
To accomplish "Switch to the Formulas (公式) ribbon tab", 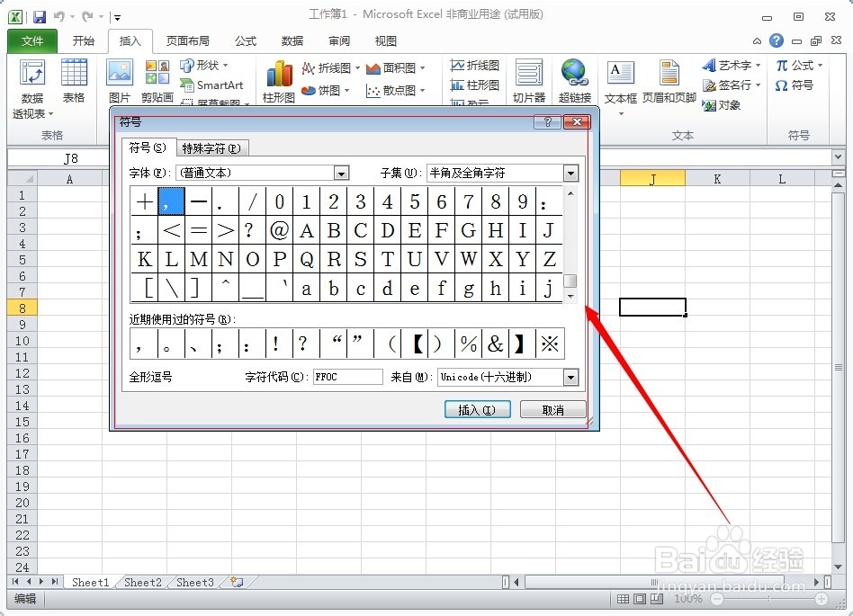I will pos(246,40).
